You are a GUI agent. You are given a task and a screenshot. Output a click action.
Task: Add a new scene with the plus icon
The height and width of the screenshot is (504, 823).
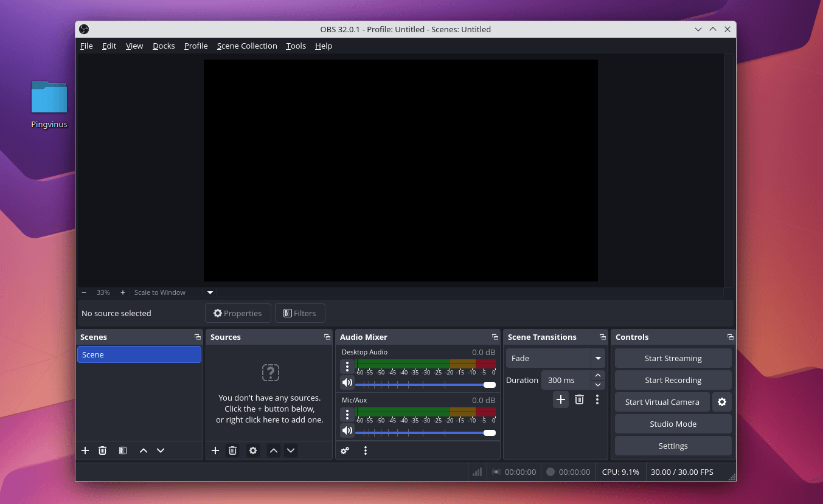(x=85, y=450)
